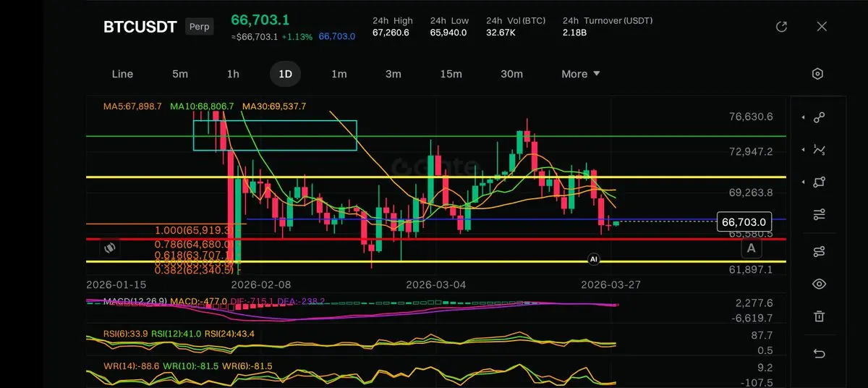Image resolution: width=868 pixels, height=388 pixels.
Task: Select the 1D timeframe
Action: click(286, 74)
